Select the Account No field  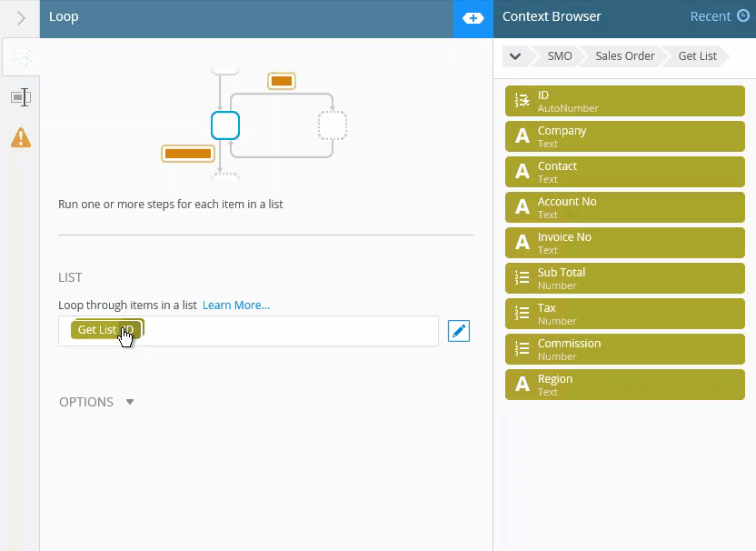tap(625, 207)
